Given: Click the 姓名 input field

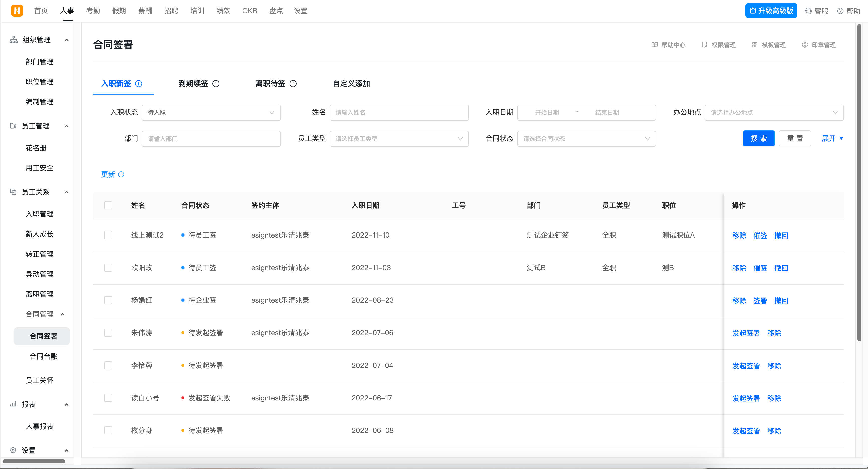Looking at the screenshot, I should pos(399,112).
